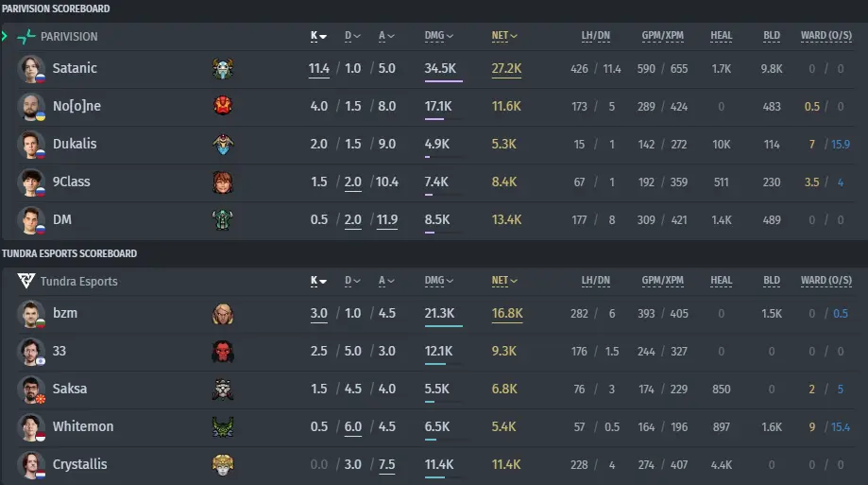This screenshot has width=868, height=485.
Task: Click the PARIVISION team logo
Action: pos(26,37)
